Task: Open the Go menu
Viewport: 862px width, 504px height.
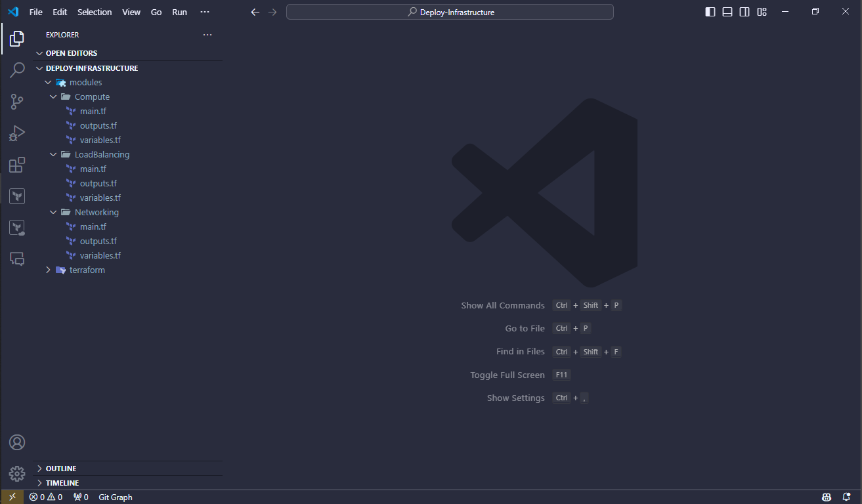Action: (156, 12)
